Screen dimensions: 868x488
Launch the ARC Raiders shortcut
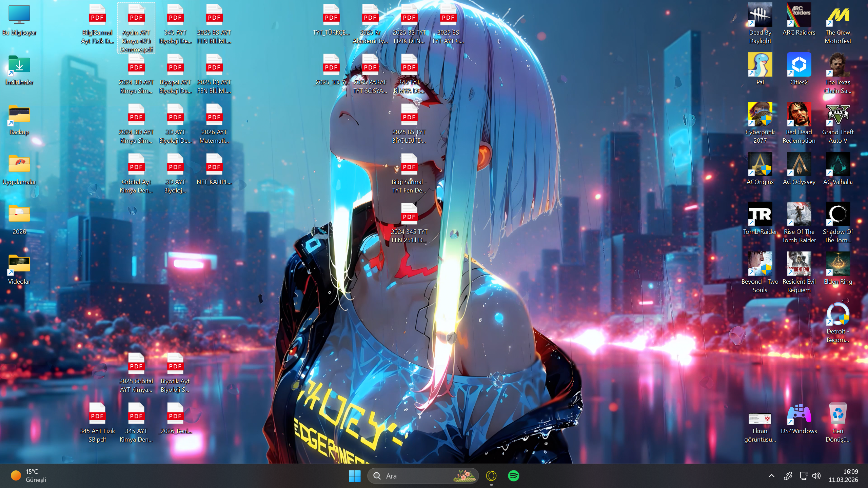pyautogui.click(x=799, y=20)
